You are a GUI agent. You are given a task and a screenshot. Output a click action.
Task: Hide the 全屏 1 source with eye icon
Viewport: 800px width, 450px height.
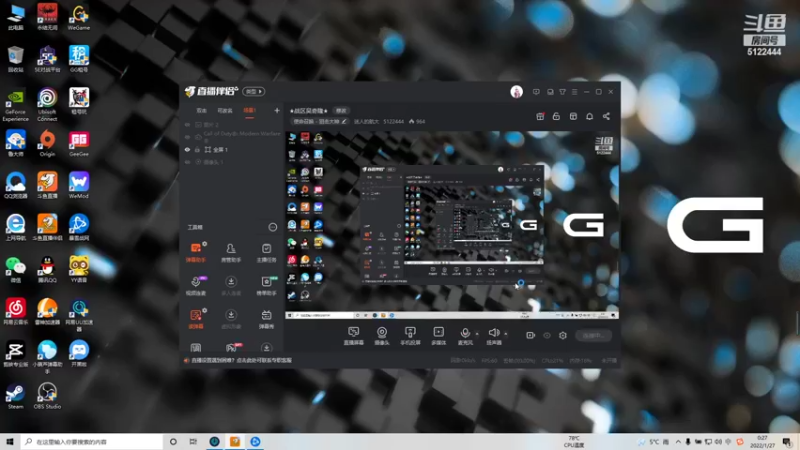187,149
